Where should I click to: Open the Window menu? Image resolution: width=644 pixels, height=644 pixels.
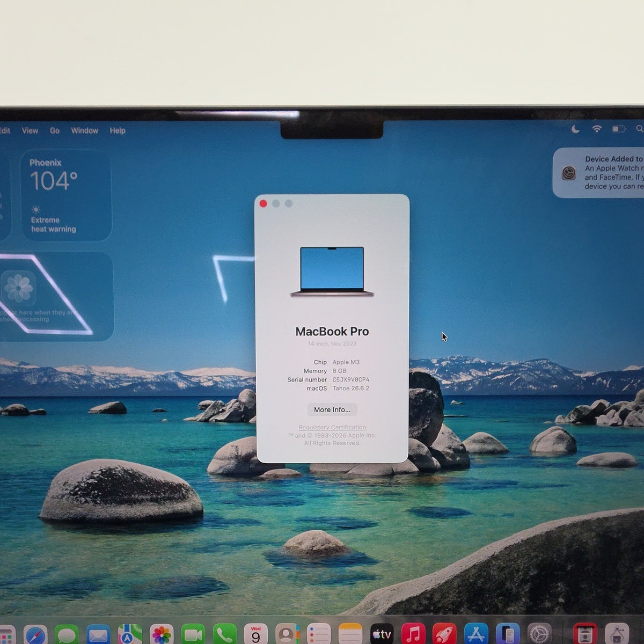point(85,130)
